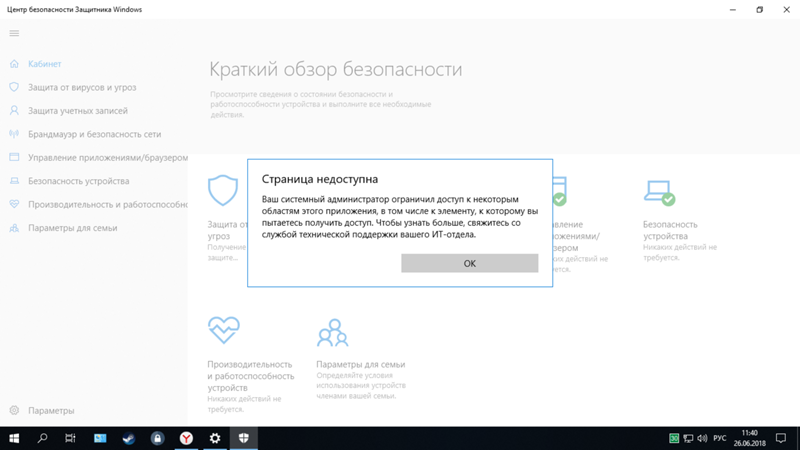
Task: Select the Страница недоступна dialog title
Action: [320, 179]
